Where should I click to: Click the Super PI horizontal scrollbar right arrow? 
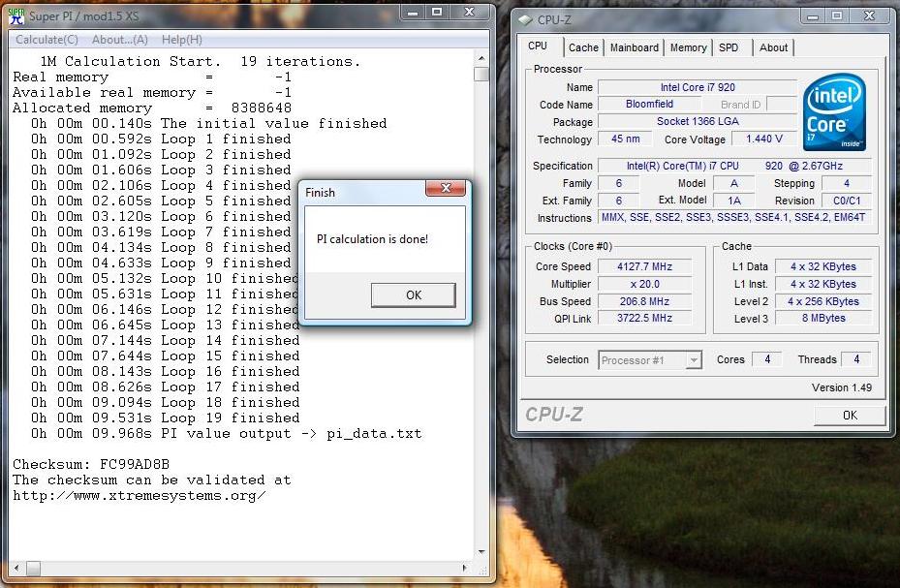(464, 568)
